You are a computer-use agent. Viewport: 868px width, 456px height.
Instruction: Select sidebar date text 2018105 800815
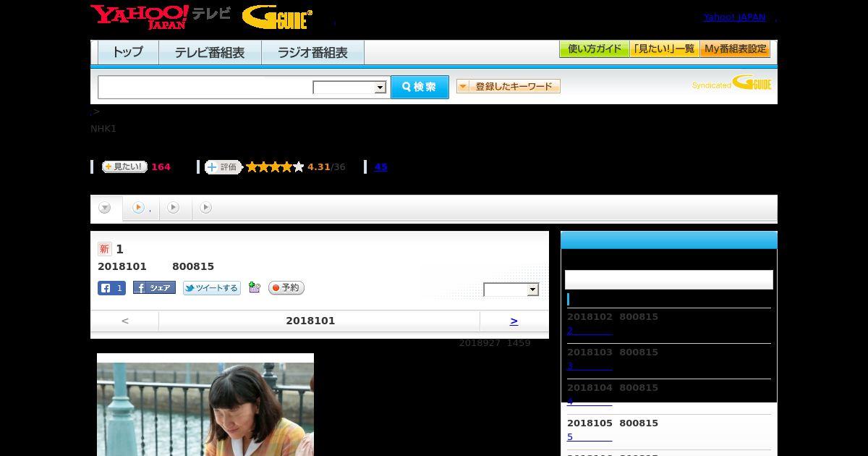(613, 423)
